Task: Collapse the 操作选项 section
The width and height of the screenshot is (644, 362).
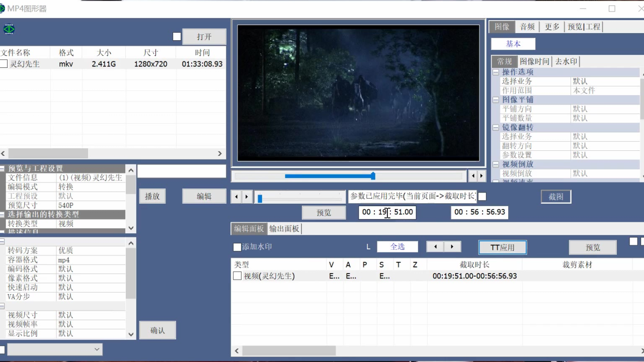Action: 496,72
